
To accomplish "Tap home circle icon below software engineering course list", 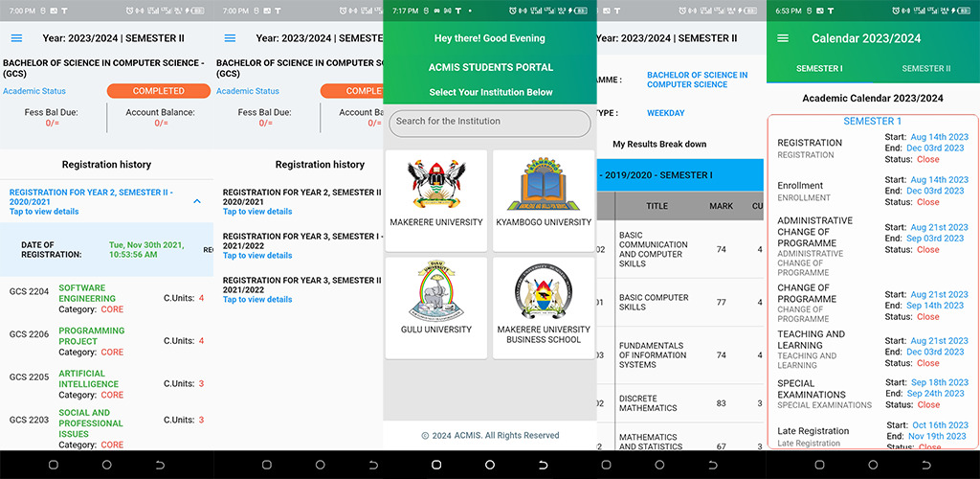I will (x=107, y=465).
